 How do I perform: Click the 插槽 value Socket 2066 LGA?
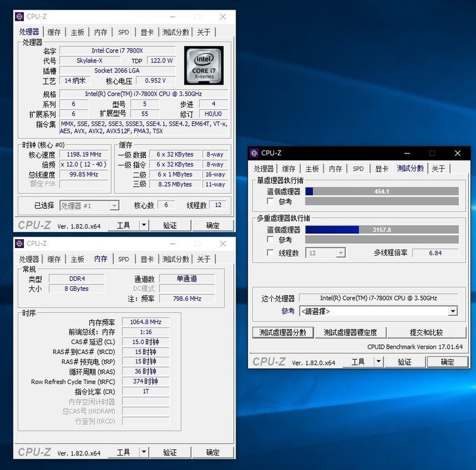tap(117, 70)
